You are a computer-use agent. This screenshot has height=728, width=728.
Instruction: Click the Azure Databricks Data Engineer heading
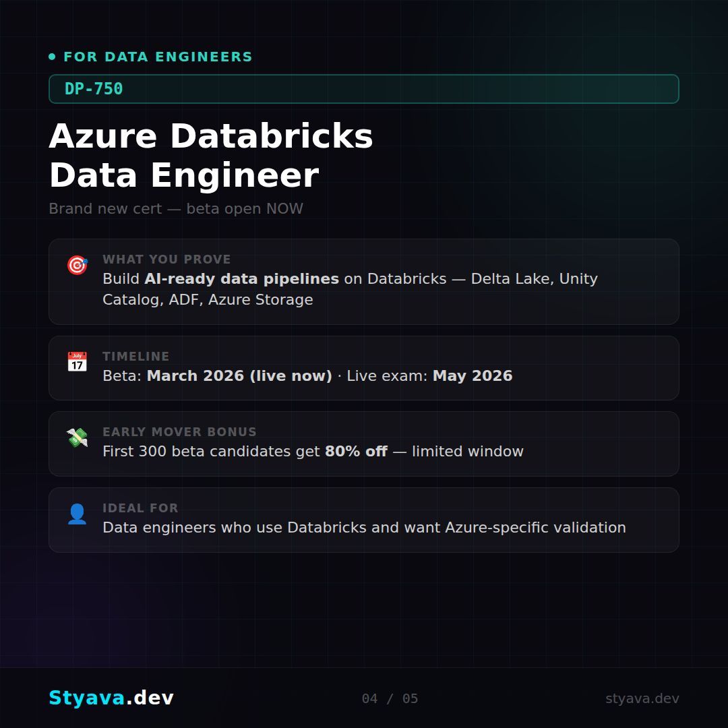(x=211, y=156)
